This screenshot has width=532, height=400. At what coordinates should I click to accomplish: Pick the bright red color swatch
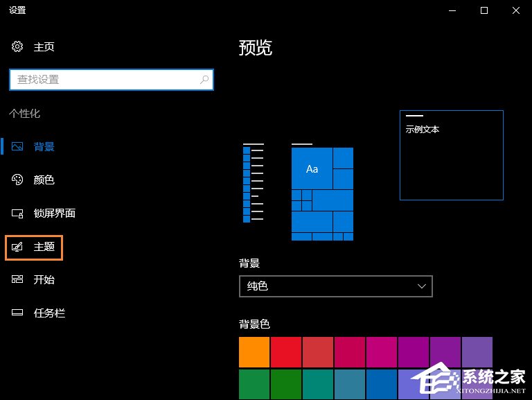pyautogui.click(x=286, y=352)
